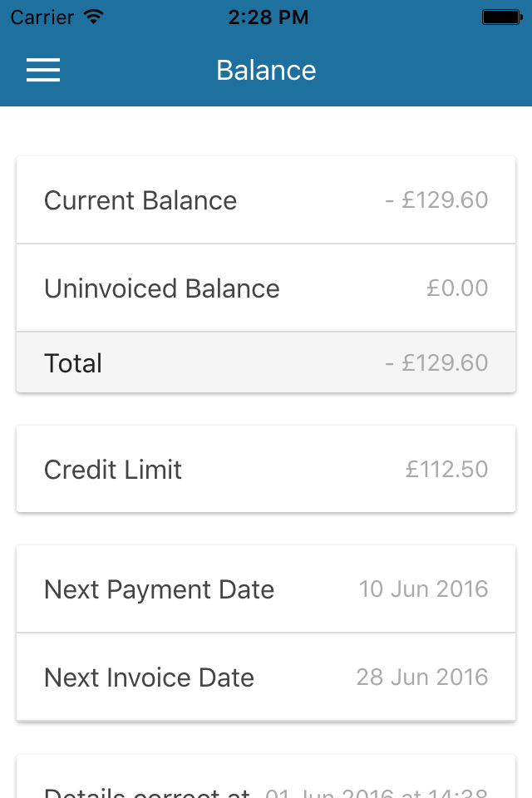Select the Next Payment Date row
The width and height of the screenshot is (532, 798).
pyautogui.click(x=266, y=589)
